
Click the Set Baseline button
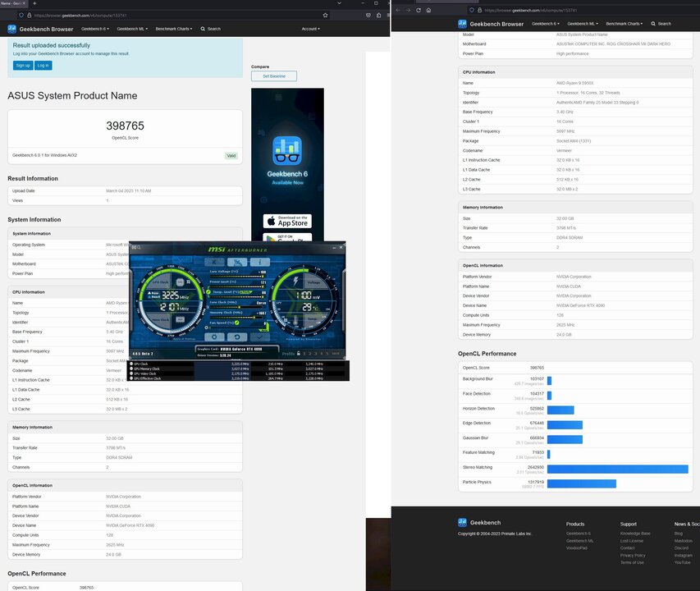(273, 76)
